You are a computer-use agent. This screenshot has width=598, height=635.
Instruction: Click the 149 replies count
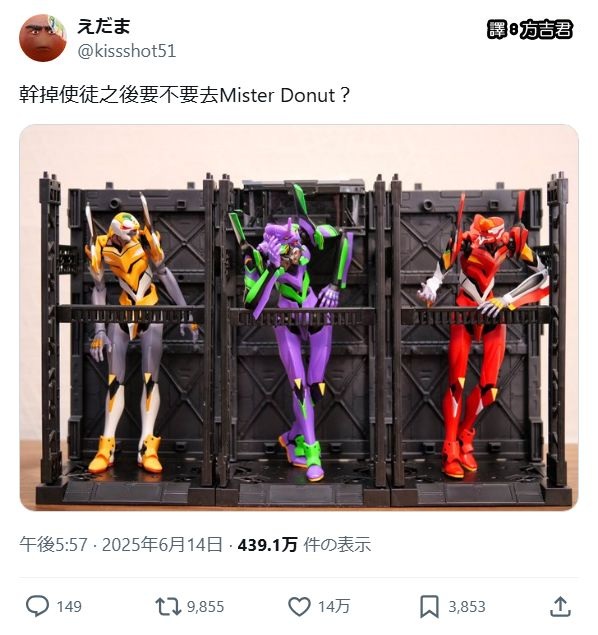pos(69,607)
